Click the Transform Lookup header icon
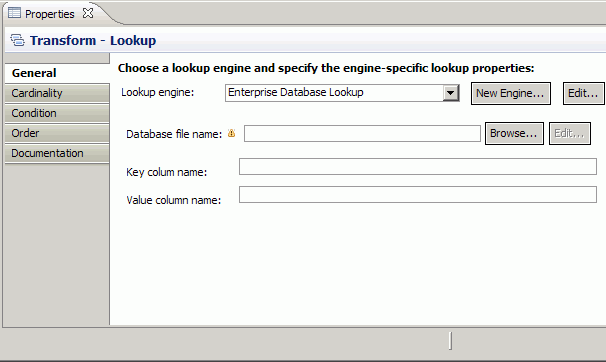Viewport: 606px width, 362px height. tap(17, 40)
